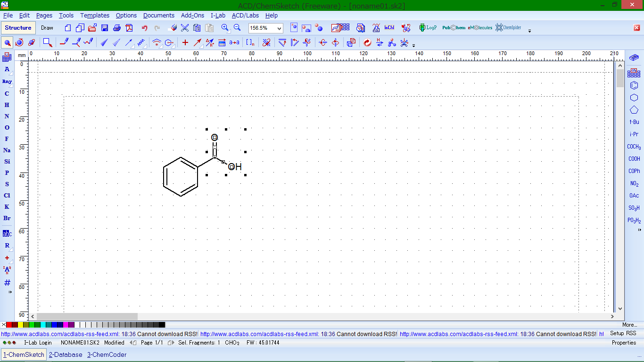Insert the cyclohexane ring template

click(x=634, y=98)
